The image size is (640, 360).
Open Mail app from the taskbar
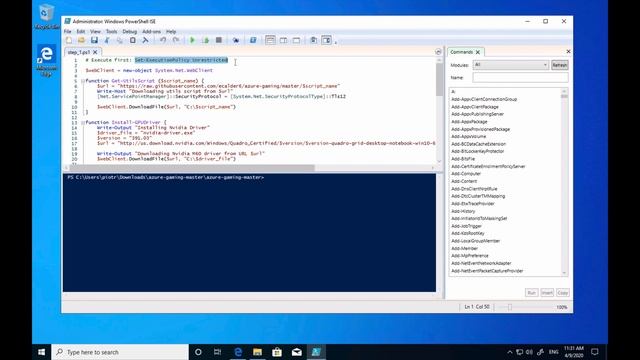(x=297, y=352)
